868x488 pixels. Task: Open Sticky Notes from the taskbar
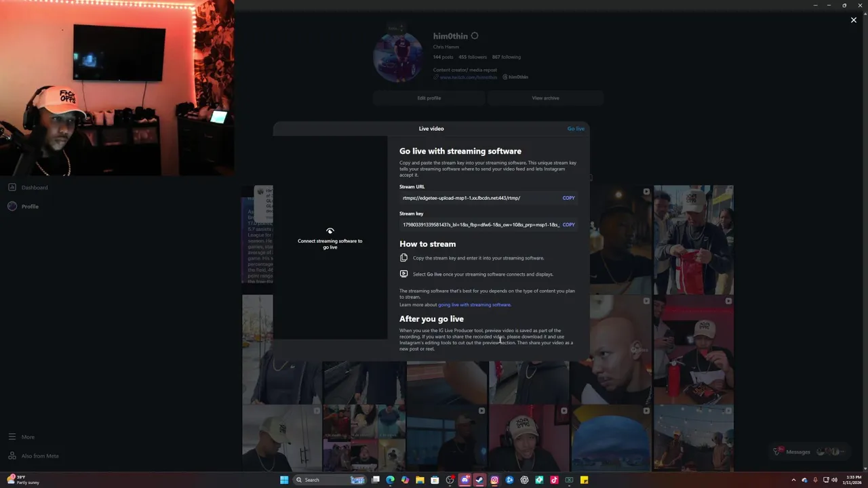coord(584,480)
